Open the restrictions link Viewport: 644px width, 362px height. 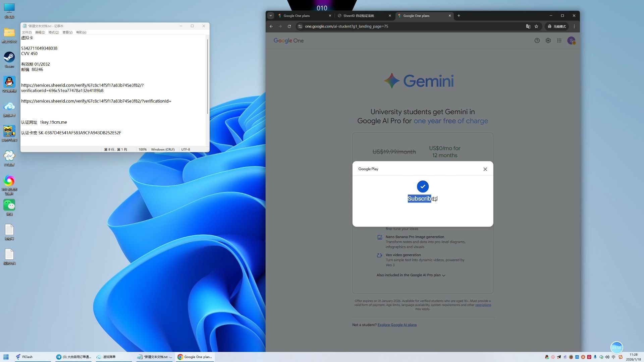coord(483,305)
